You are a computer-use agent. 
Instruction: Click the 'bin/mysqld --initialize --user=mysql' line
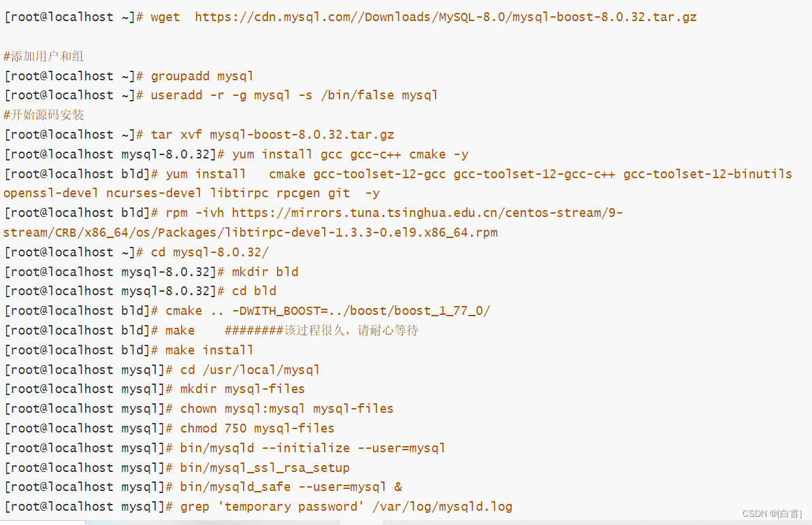(x=225, y=448)
